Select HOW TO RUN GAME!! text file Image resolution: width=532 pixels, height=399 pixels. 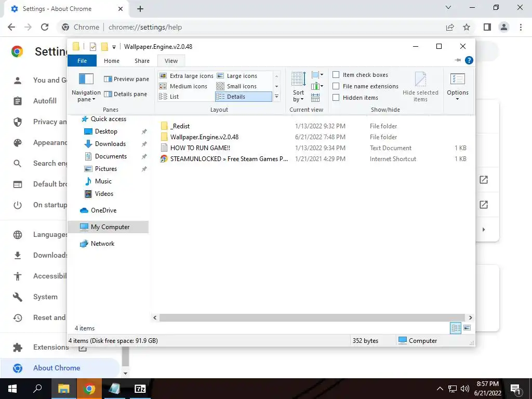(200, 148)
